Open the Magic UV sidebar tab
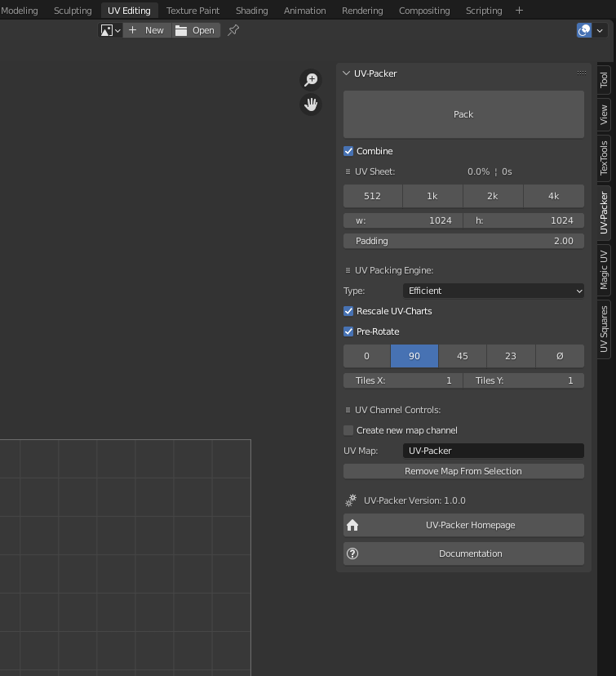The width and height of the screenshot is (616, 676). point(604,270)
